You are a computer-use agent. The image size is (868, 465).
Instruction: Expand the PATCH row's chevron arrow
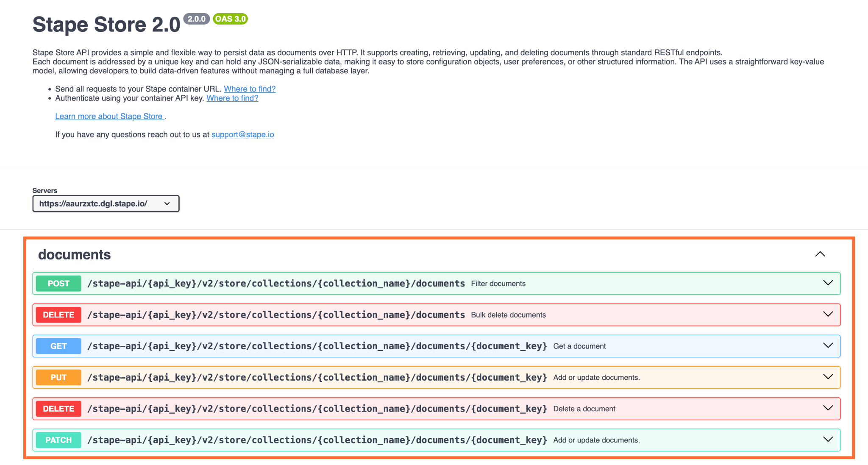[x=828, y=440]
